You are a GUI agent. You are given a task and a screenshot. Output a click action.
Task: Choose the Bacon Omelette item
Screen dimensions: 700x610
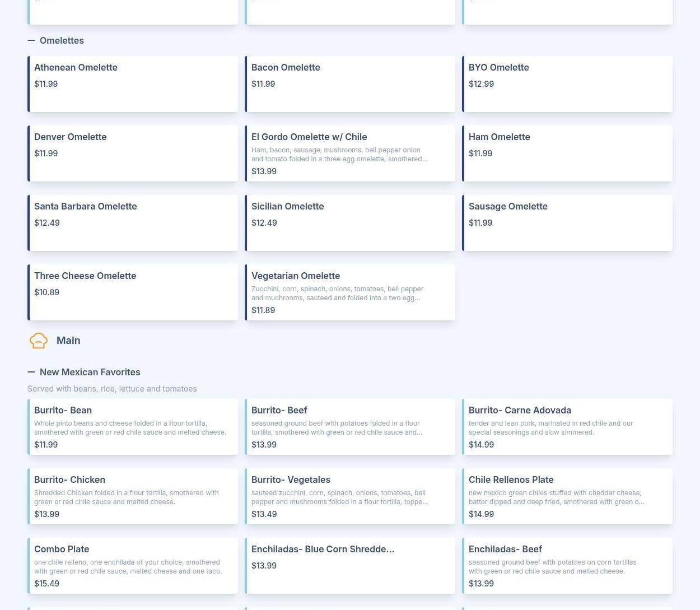350,84
